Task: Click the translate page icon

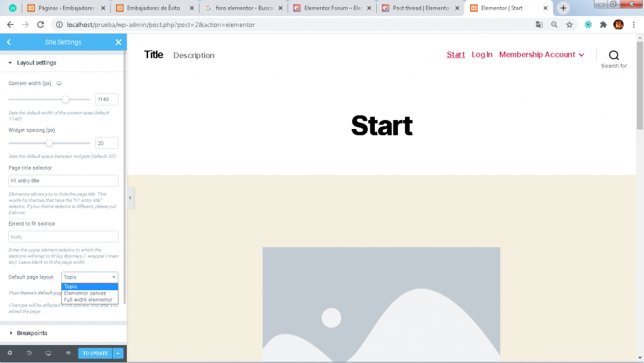Action: (x=539, y=25)
